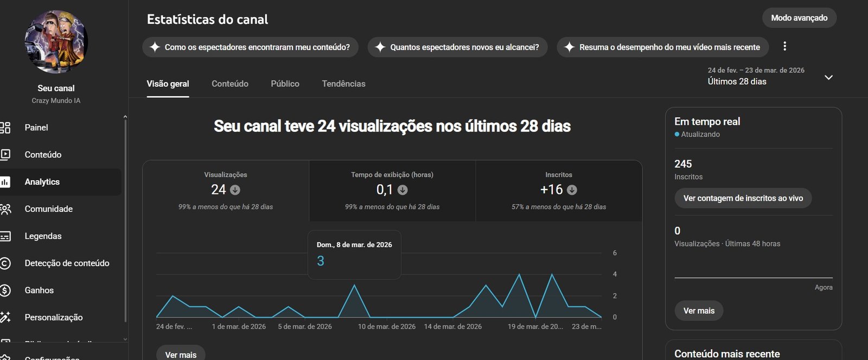The image size is (868, 360).
Task: Click the 'Estatísticas do canal' page title
Action: (x=207, y=20)
